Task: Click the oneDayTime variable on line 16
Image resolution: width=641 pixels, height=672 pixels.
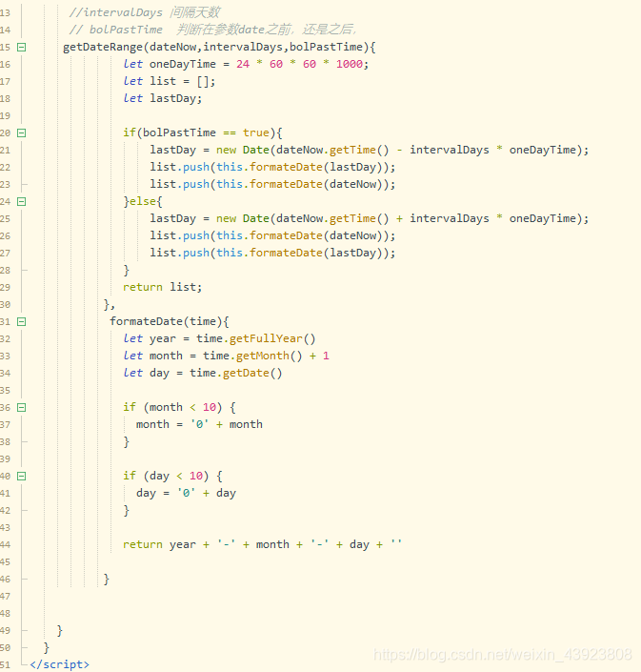Action: 183,64
